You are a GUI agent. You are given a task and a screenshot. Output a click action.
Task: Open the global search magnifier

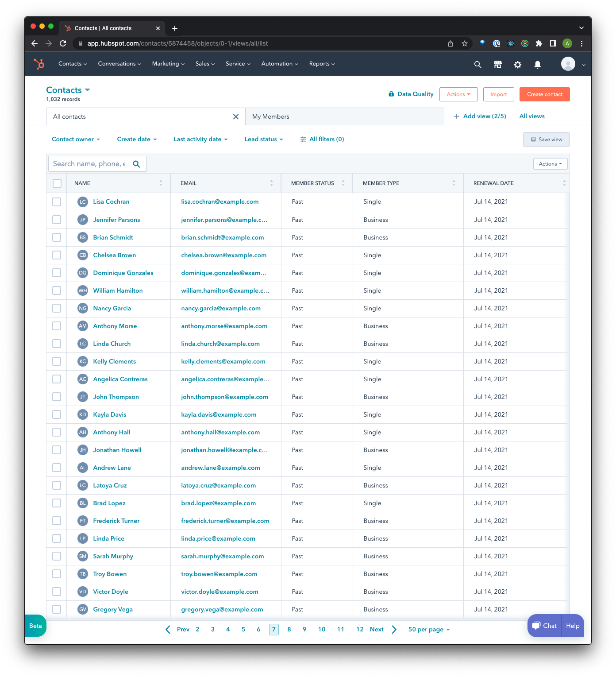477,64
